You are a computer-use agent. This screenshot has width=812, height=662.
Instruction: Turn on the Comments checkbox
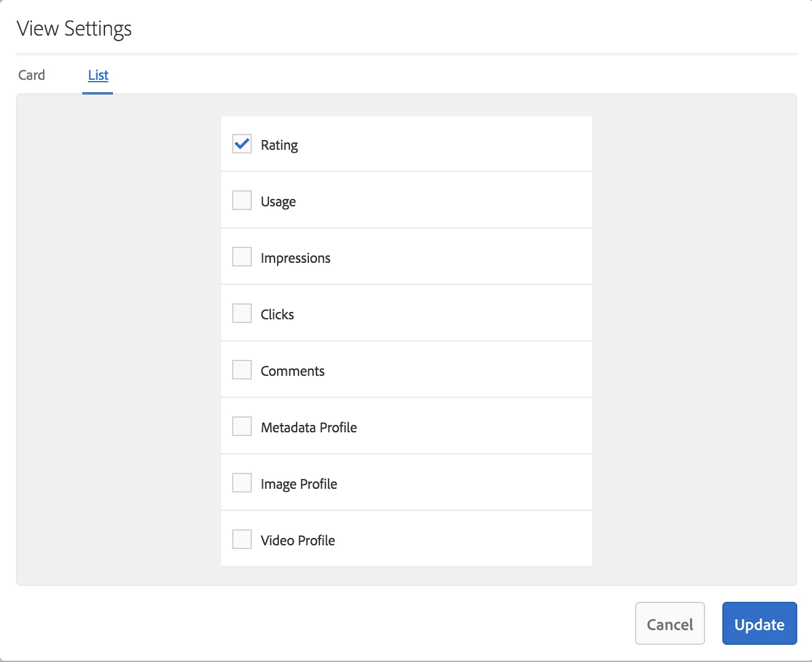pyautogui.click(x=242, y=370)
